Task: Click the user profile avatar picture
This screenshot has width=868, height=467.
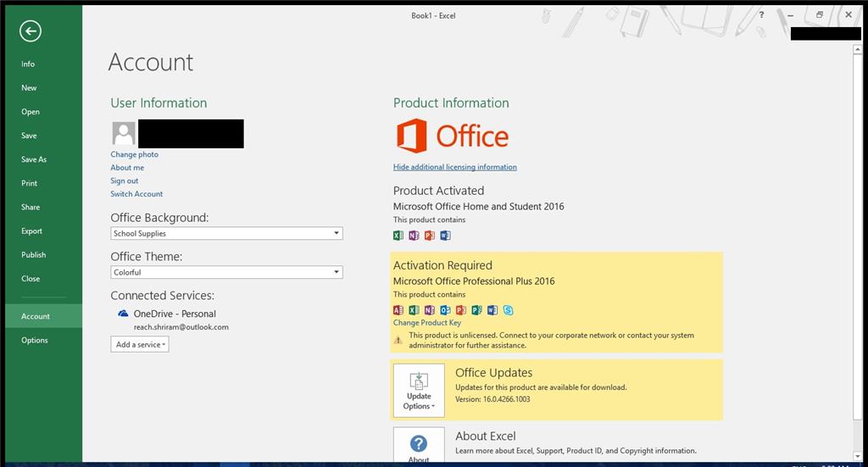Action: tap(124, 133)
